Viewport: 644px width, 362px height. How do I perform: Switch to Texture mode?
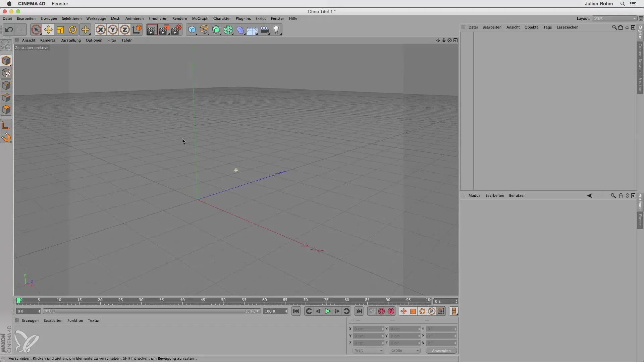[x=6, y=73]
